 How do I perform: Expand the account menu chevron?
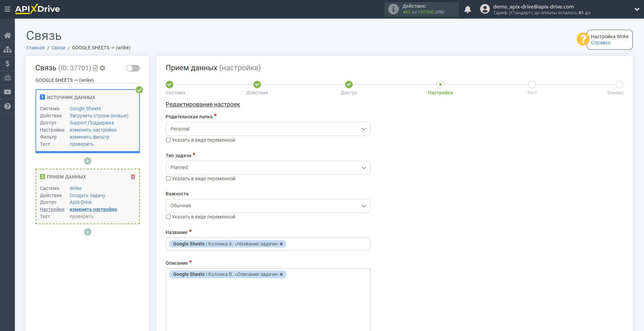click(x=637, y=9)
